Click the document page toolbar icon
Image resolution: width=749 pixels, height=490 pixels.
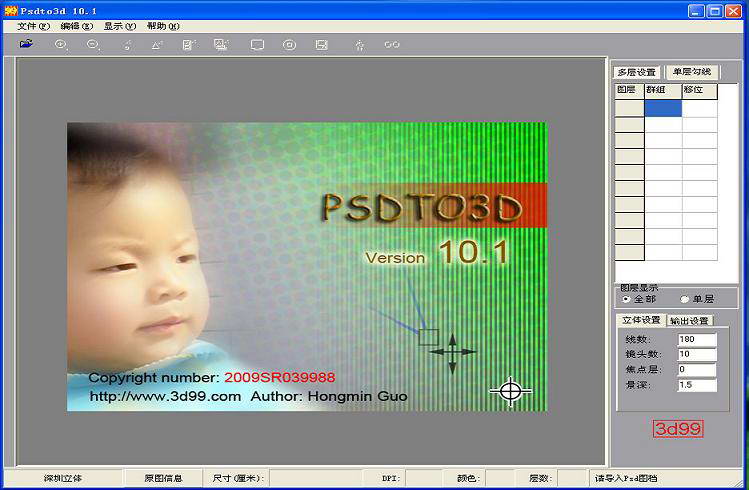pyautogui.click(x=189, y=45)
